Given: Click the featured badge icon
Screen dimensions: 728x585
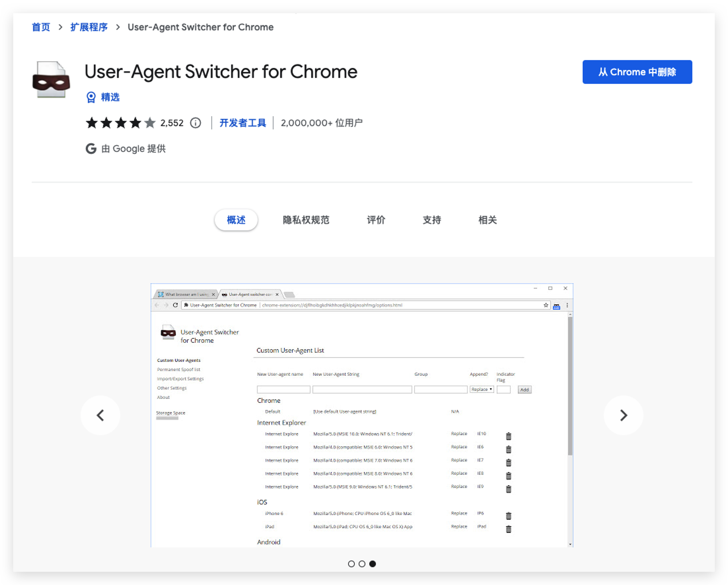Looking at the screenshot, I should coord(91,97).
